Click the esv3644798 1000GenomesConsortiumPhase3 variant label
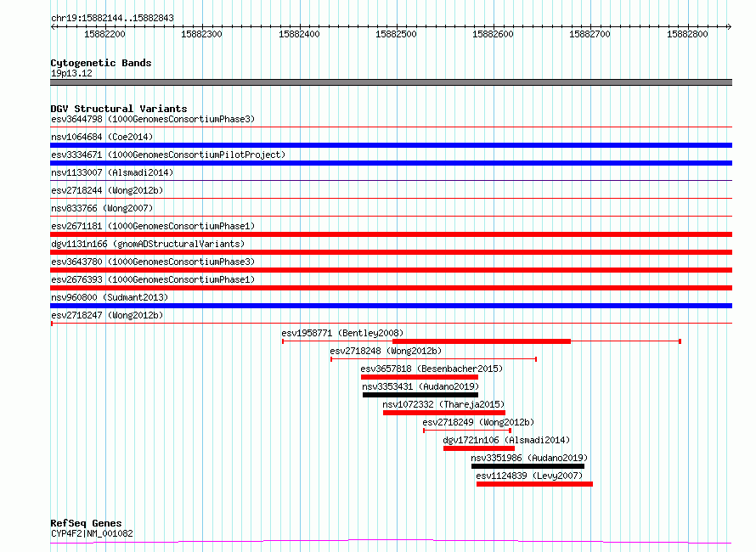The image size is (756, 552). [153, 119]
